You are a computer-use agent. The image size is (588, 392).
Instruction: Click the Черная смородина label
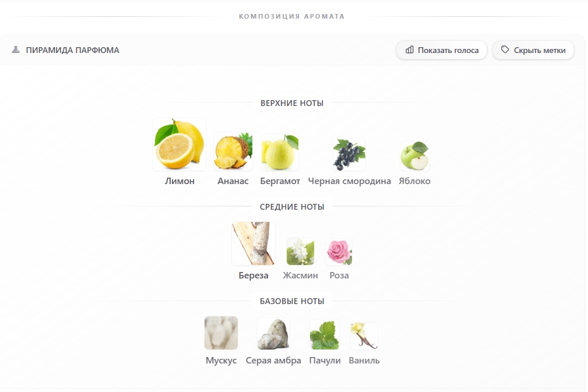(x=349, y=181)
